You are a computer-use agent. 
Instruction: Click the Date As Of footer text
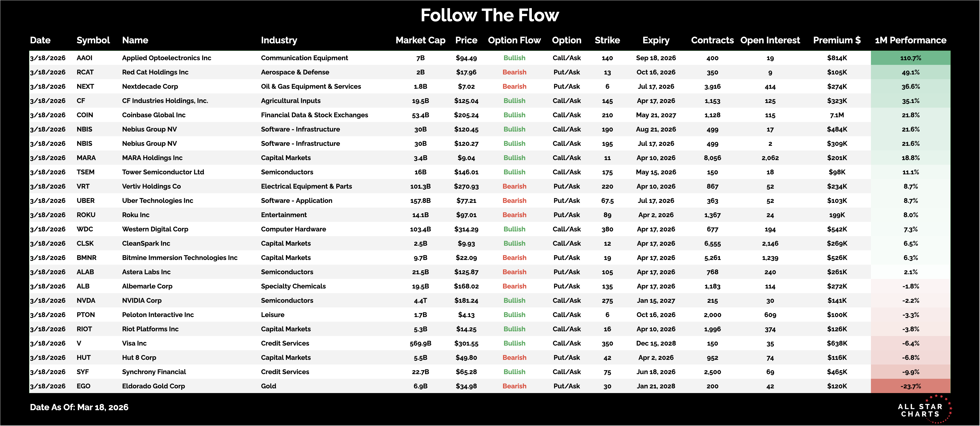click(x=79, y=407)
